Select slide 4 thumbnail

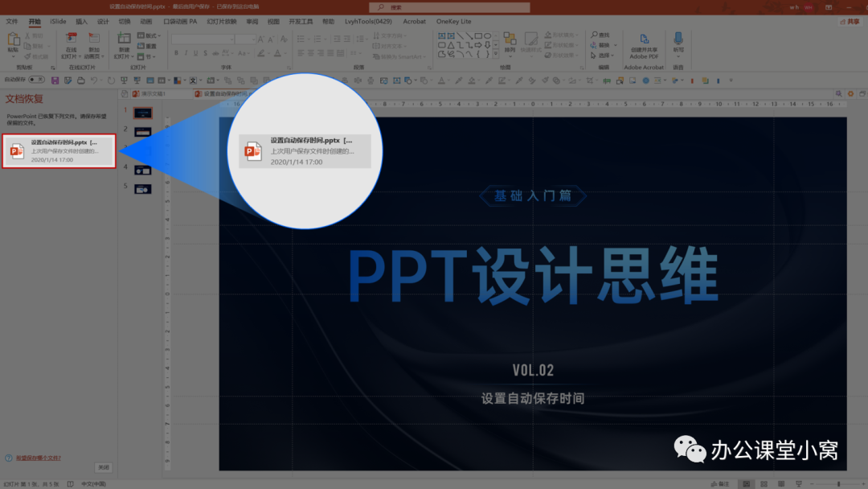tap(143, 170)
